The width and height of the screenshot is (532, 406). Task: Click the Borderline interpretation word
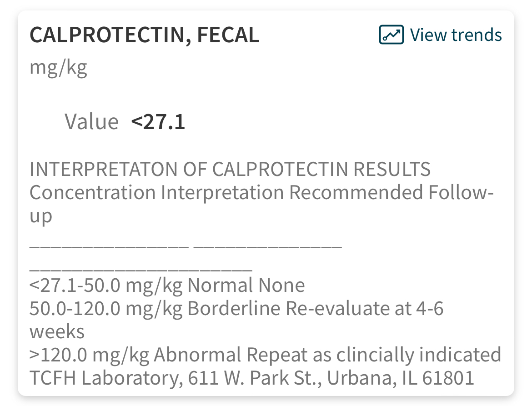(x=234, y=309)
